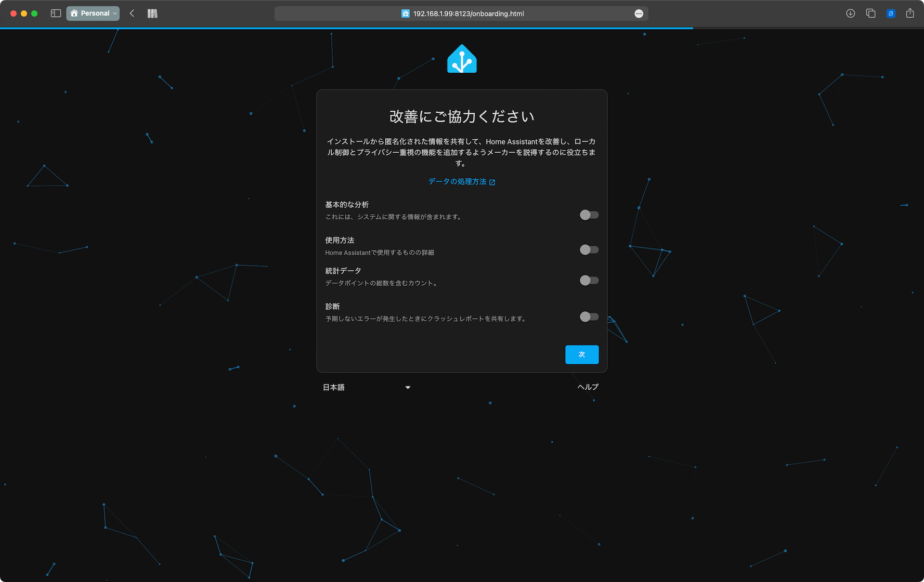This screenshot has height=582, width=924.
Task: Click the 使用方法 label
Action: click(x=340, y=240)
